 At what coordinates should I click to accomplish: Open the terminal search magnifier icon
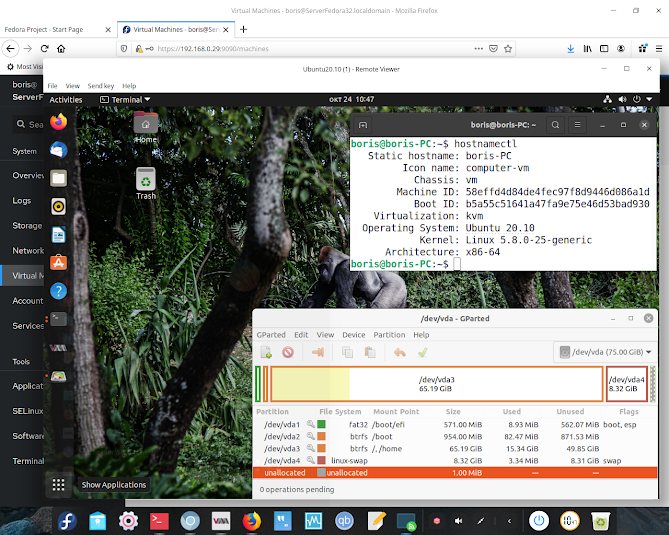pos(555,125)
